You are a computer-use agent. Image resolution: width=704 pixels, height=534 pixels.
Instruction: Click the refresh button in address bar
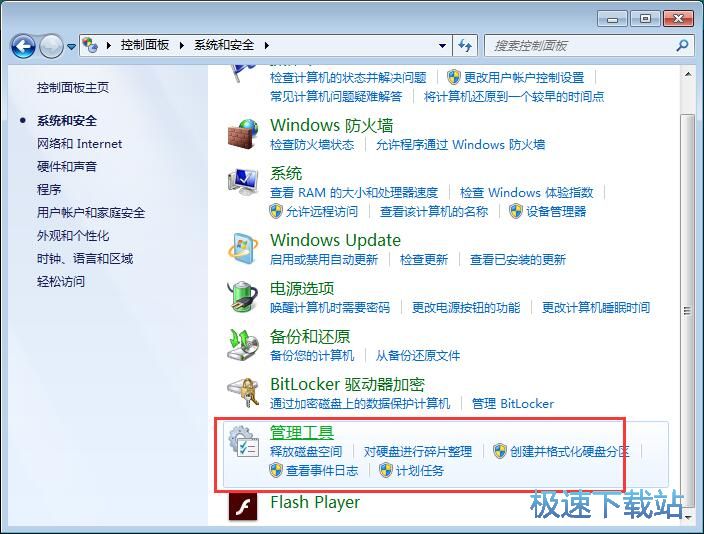click(465, 45)
